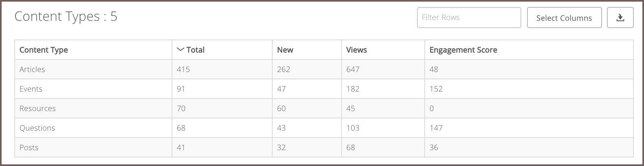Image resolution: width=644 pixels, height=166 pixels.
Task: Sort by the Content Type column header
Action: pyautogui.click(x=44, y=50)
